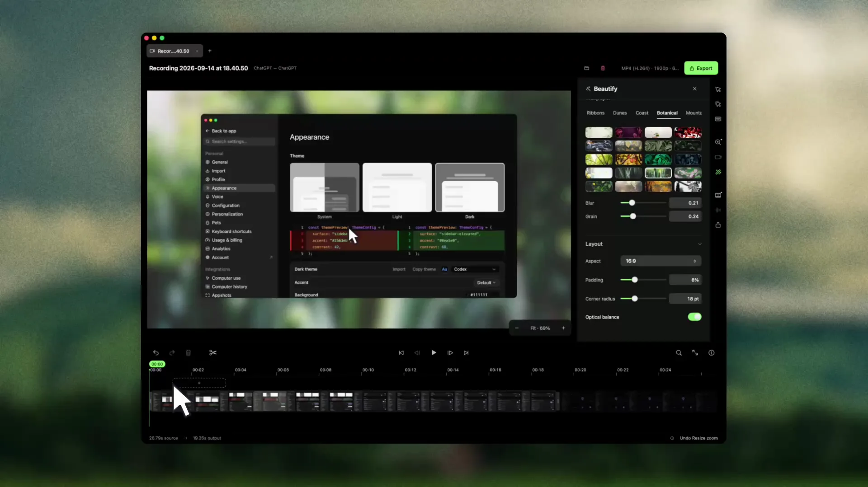Adjust the Corner radius slider
Image resolution: width=868 pixels, height=487 pixels.
tap(635, 299)
